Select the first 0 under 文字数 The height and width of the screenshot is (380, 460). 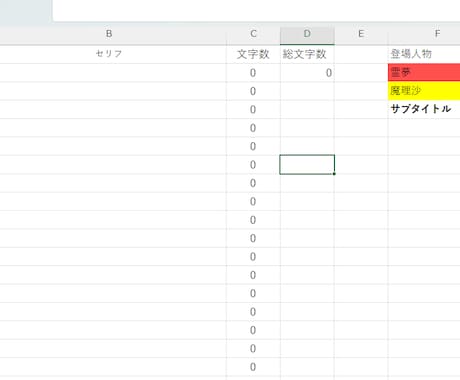point(253,73)
